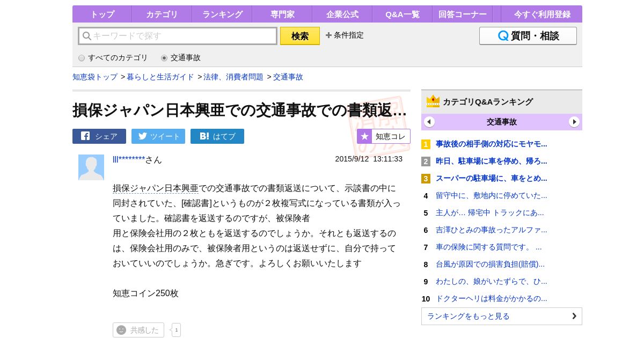Open ranking 3 スーパーの駐車場に link
The width and height of the screenshot is (644, 338).
pyautogui.click(x=492, y=178)
